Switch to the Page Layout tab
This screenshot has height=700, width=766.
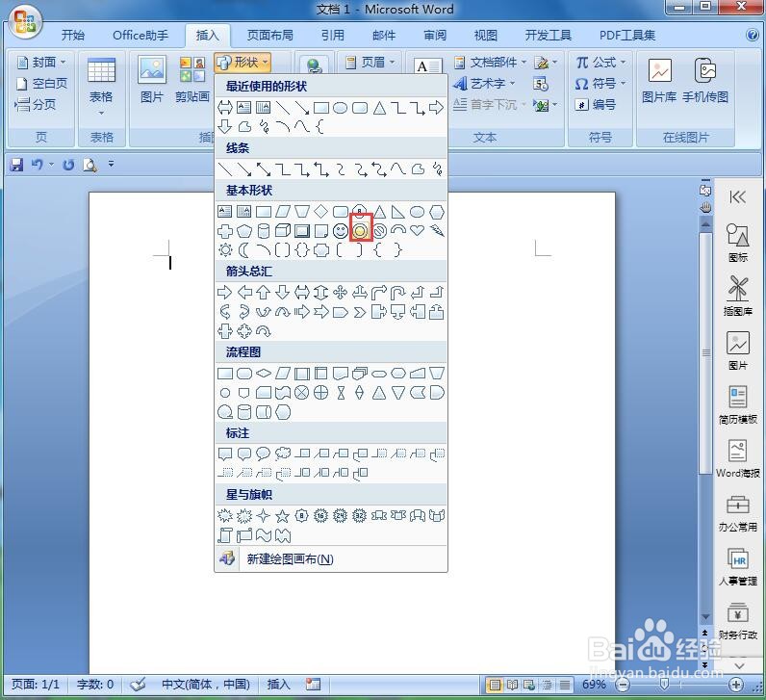(270, 36)
